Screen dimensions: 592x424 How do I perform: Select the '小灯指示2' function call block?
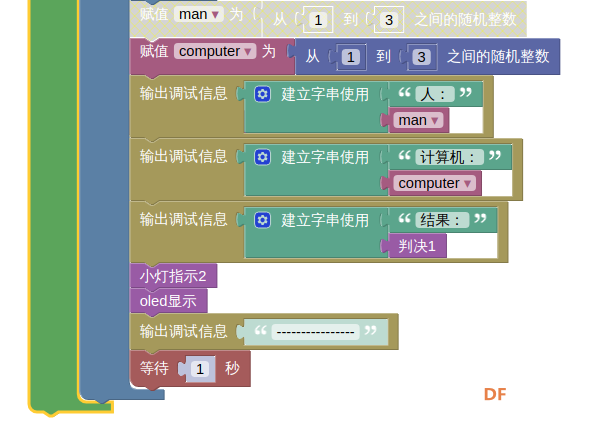[173, 276]
